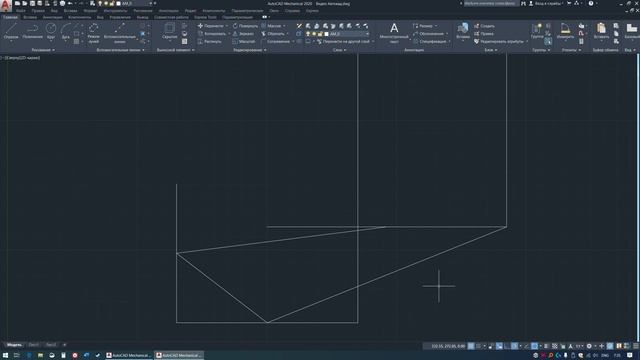The image size is (640, 360).
Task: Switch to the Аннотации ribbon tab
Action: coord(53,17)
